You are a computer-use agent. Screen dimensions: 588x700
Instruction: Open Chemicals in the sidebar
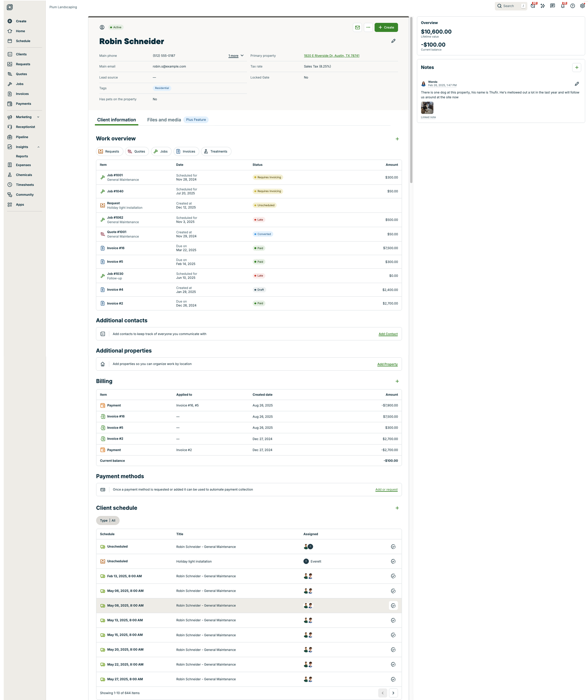pos(24,175)
